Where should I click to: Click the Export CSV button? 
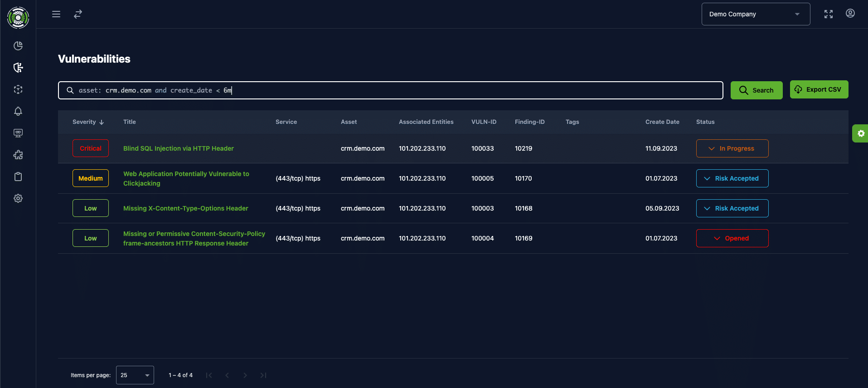coord(819,89)
